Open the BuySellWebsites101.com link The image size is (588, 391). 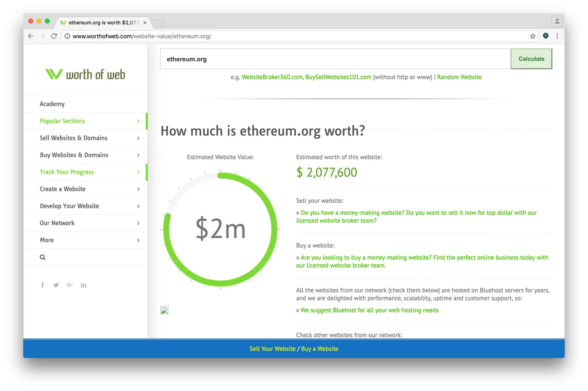[x=339, y=77]
